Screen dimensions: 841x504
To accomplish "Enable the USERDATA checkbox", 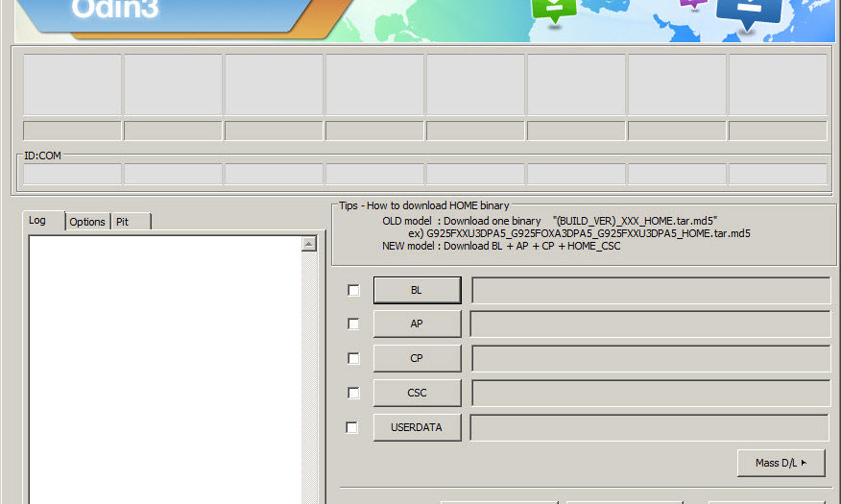I will point(351,427).
